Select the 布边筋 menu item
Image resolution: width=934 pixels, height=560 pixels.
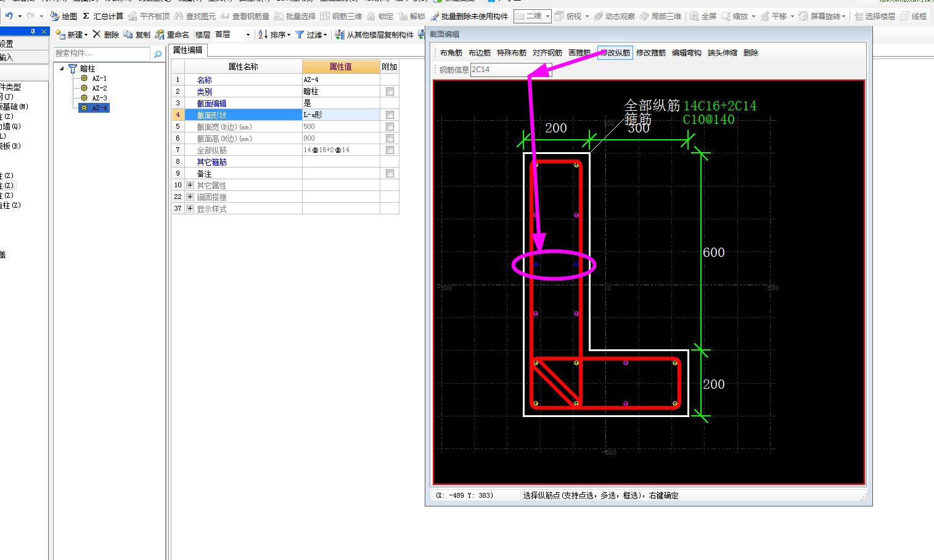(x=480, y=53)
